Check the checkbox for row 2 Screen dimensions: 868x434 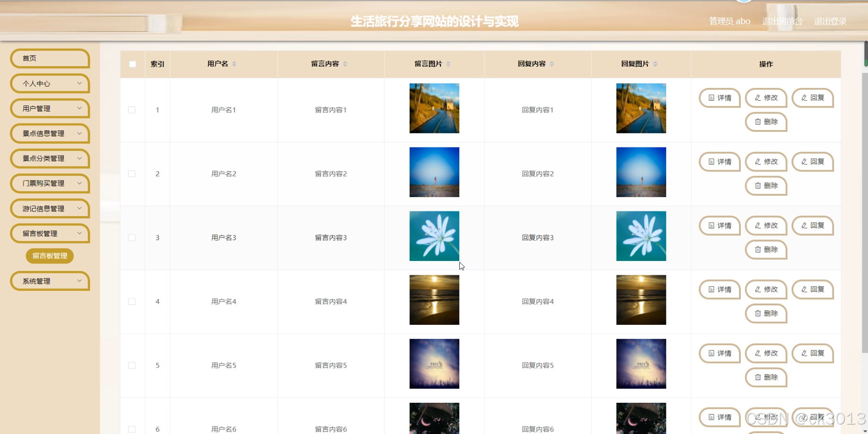pyautogui.click(x=132, y=174)
